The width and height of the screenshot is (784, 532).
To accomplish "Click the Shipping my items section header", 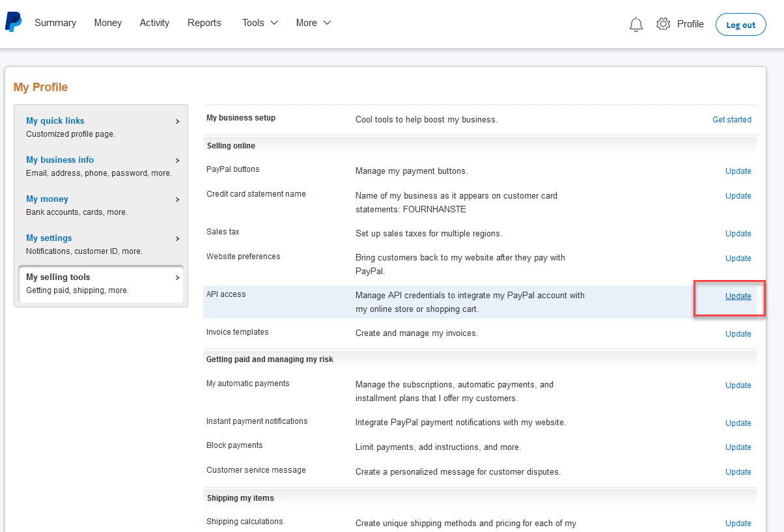I will pyautogui.click(x=240, y=498).
